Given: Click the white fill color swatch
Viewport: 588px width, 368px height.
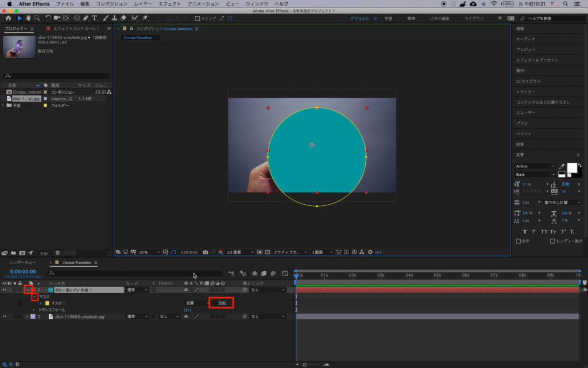Looking at the screenshot, I should 571,167.
